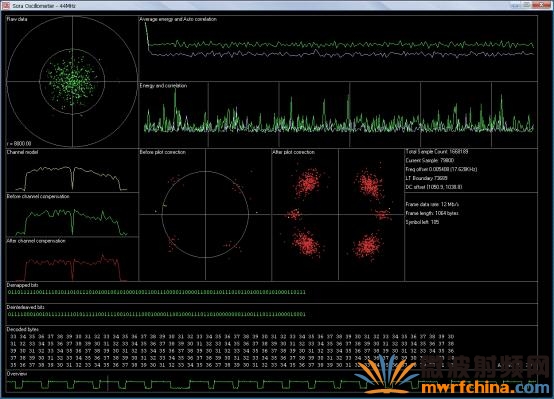Select the Before pilot correction circle plot
554x399 pixels.
[205, 215]
